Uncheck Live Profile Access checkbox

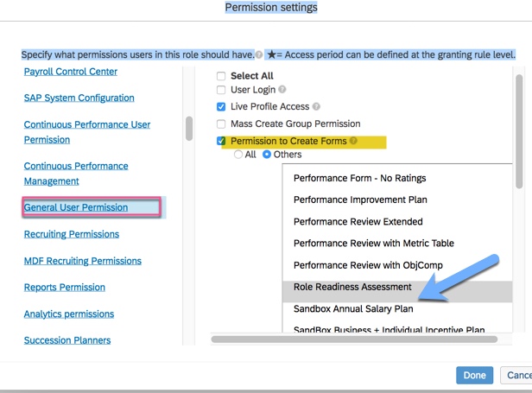pos(222,107)
